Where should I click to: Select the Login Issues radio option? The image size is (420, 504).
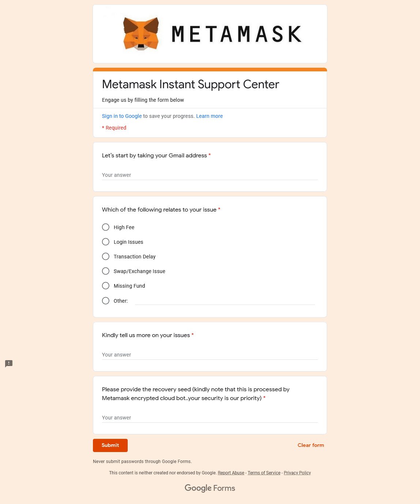(106, 242)
